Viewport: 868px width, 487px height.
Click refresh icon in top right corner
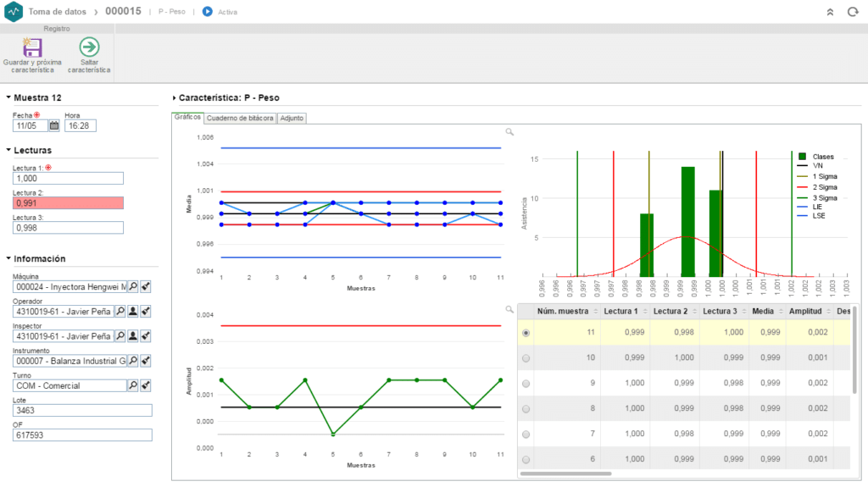(853, 12)
